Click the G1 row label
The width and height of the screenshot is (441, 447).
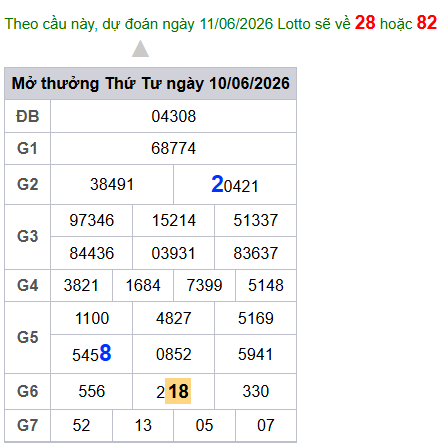tap(28, 149)
